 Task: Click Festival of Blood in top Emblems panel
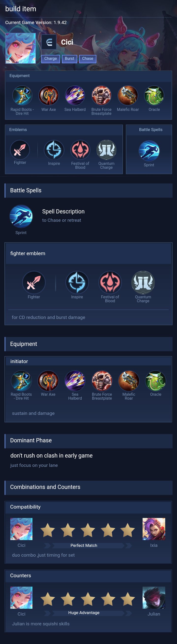[80, 150]
